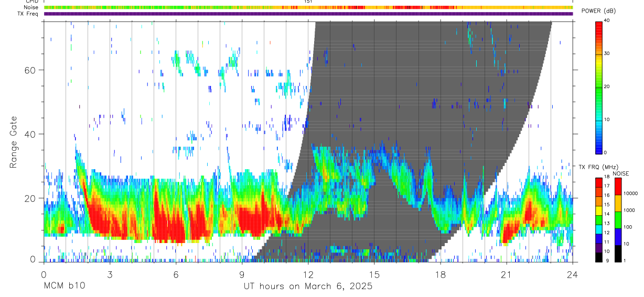Select the 9 label on TX FRQ legend

[607, 260]
